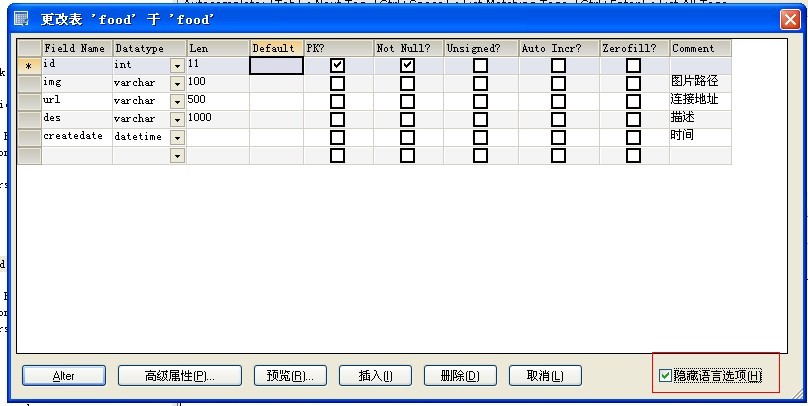The height and width of the screenshot is (406, 808).
Task: Click the row selector for createdate row
Action: [x=29, y=138]
